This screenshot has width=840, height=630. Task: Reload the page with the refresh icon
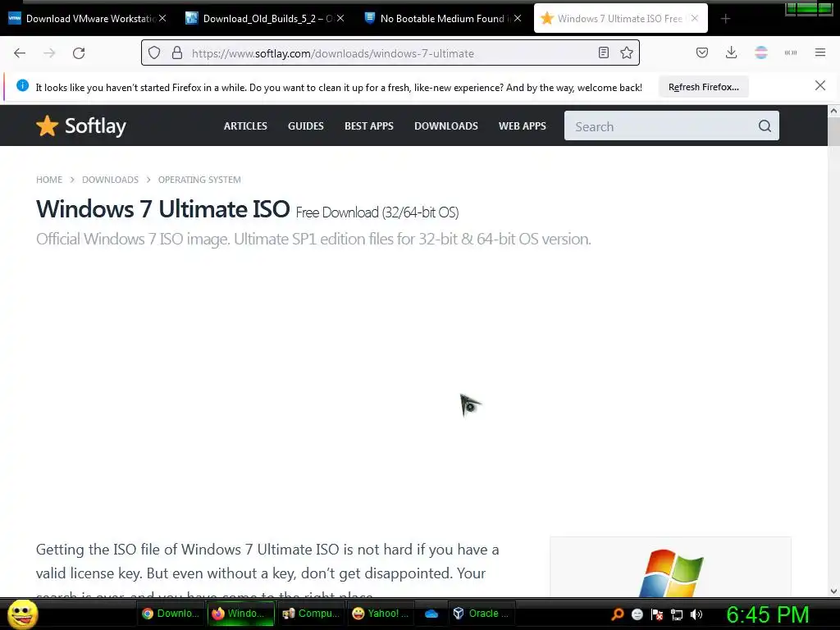79,53
